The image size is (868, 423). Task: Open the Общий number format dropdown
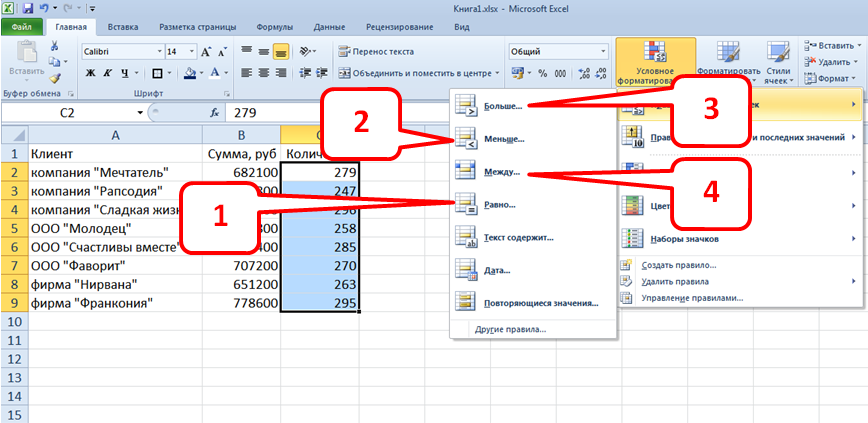pyautogui.click(x=603, y=51)
